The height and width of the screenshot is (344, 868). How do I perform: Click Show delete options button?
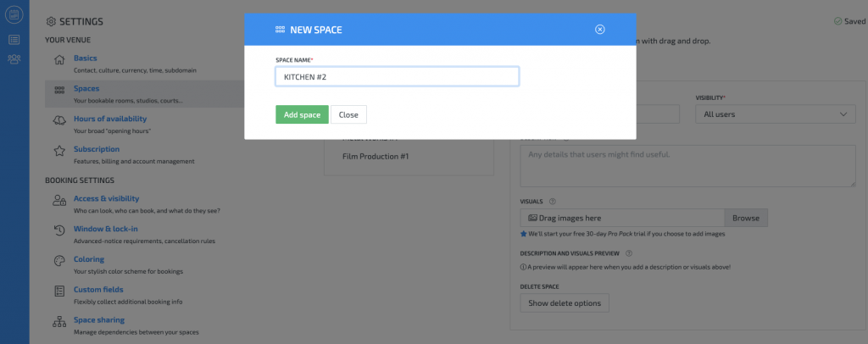pyautogui.click(x=564, y=303)
